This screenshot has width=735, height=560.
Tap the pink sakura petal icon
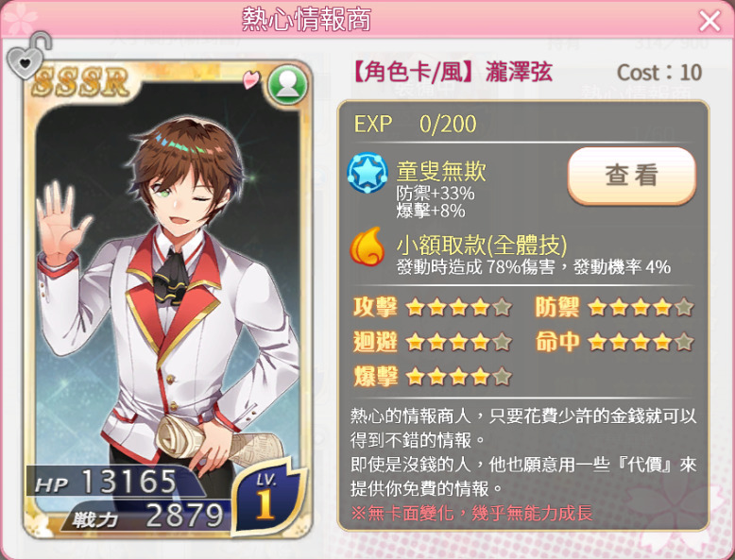point(250,78)
